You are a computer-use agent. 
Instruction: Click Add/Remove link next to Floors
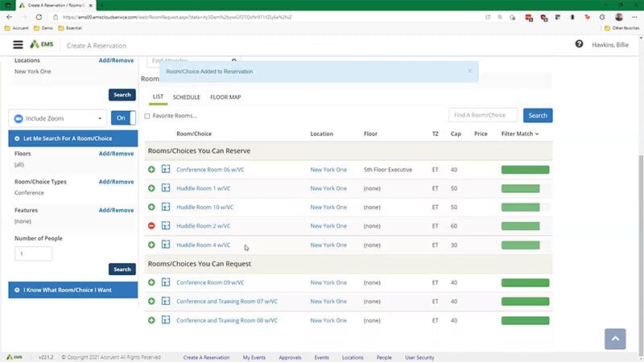116,153
